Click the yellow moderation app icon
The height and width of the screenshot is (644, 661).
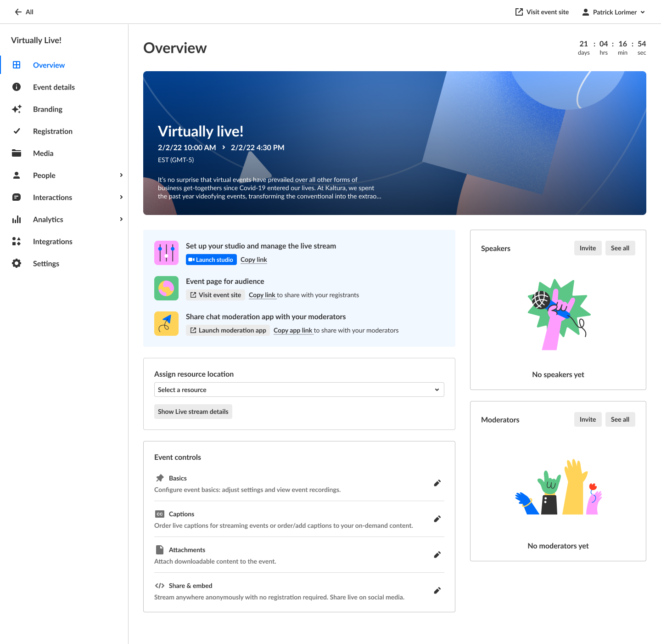point(166,323)
